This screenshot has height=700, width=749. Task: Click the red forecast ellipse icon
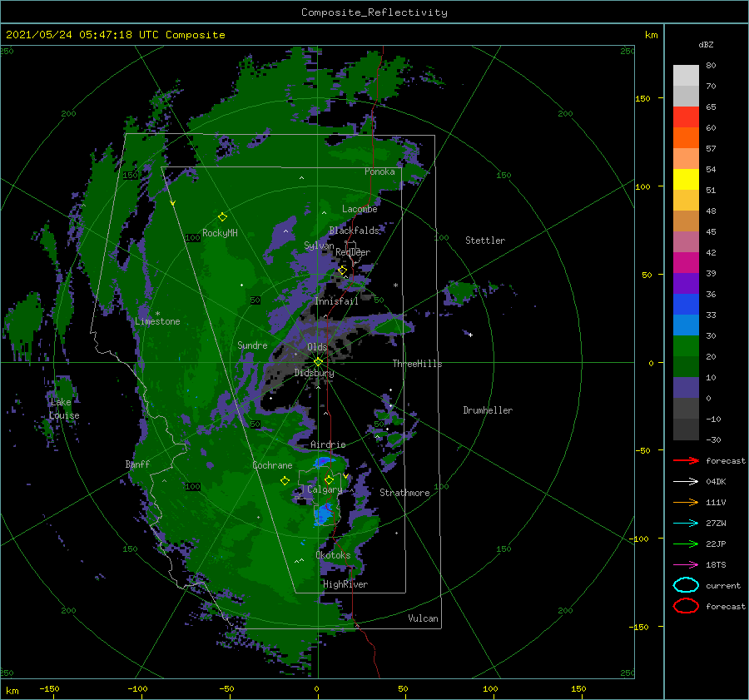tap(686, 606)
